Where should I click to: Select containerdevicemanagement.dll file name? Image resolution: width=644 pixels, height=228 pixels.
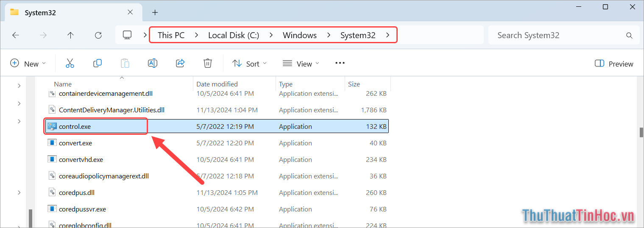(x=106, y=93)
